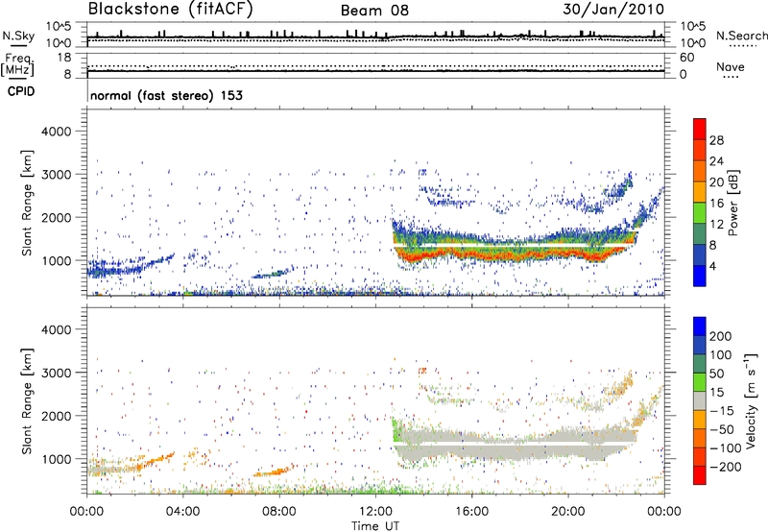Pick the bright blue bottom segment of power colorbar
768x532 pixels.
click(x=700, y=276)
